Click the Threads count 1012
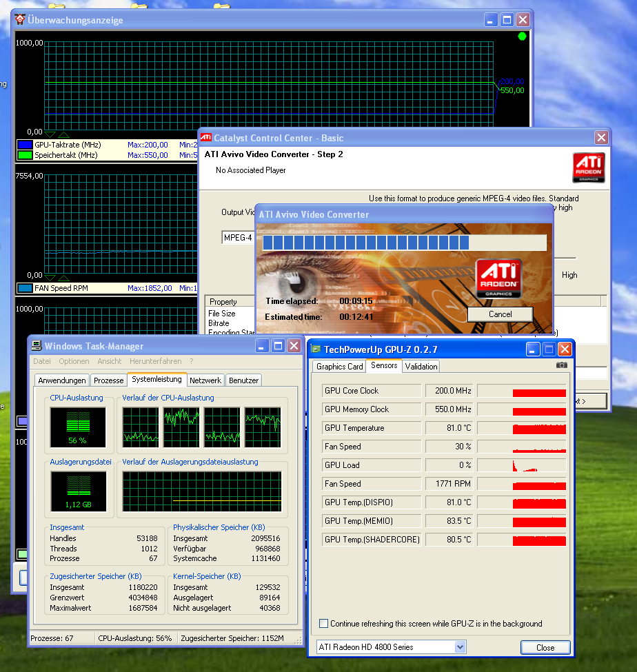The width and height of the screenshot is (637, 672). click(x=149, y=549)
